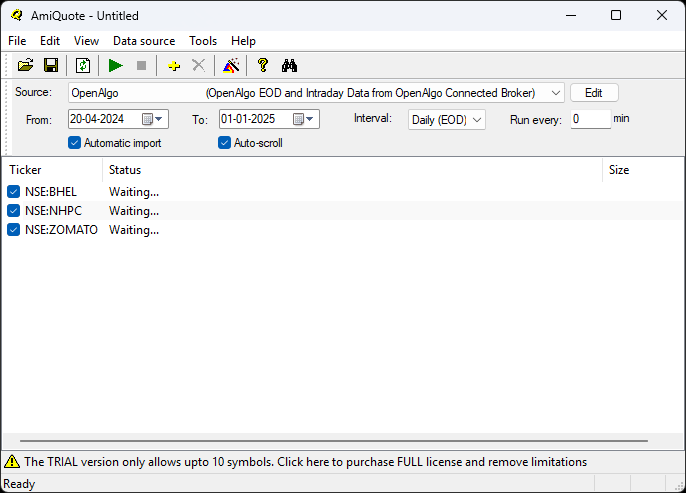This screenshot has height=493, width=686.
Task: Open the Help menu
Action: (x=243, y=41)
